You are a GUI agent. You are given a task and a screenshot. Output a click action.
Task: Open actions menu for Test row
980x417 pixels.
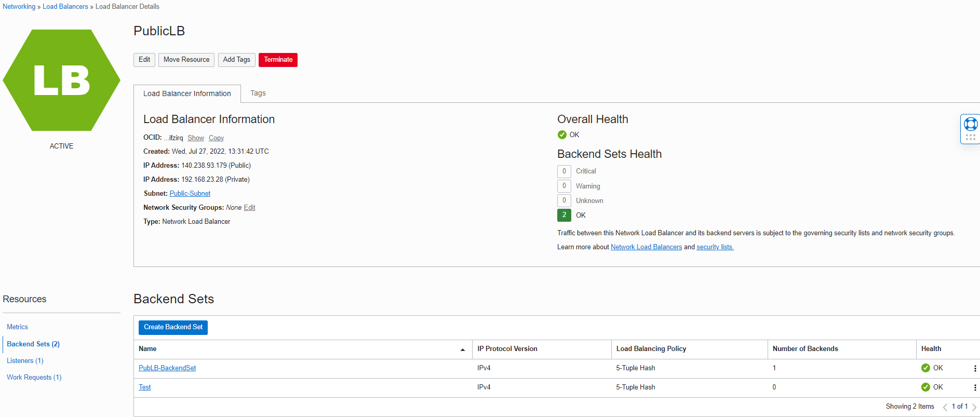point(974,387)
